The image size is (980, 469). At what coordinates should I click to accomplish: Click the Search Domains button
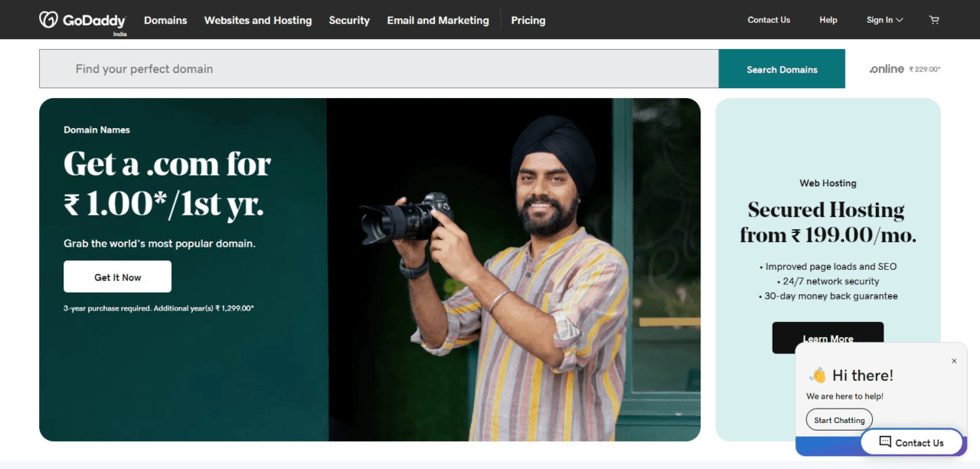click(x=782, y=69)
